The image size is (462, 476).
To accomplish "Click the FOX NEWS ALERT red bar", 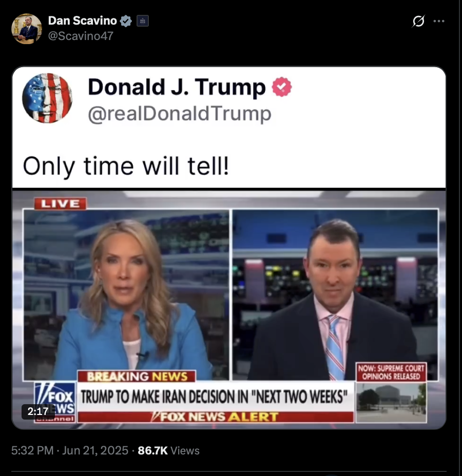I will (216, 417).
